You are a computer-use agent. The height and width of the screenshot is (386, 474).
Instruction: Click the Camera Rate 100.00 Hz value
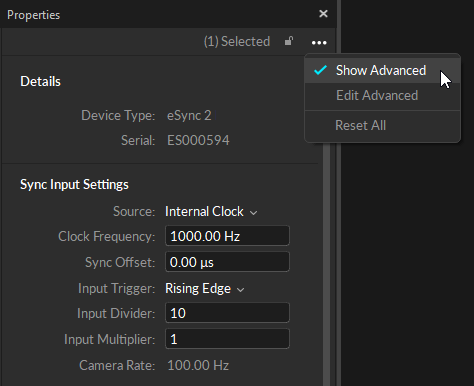click(198, 365)
